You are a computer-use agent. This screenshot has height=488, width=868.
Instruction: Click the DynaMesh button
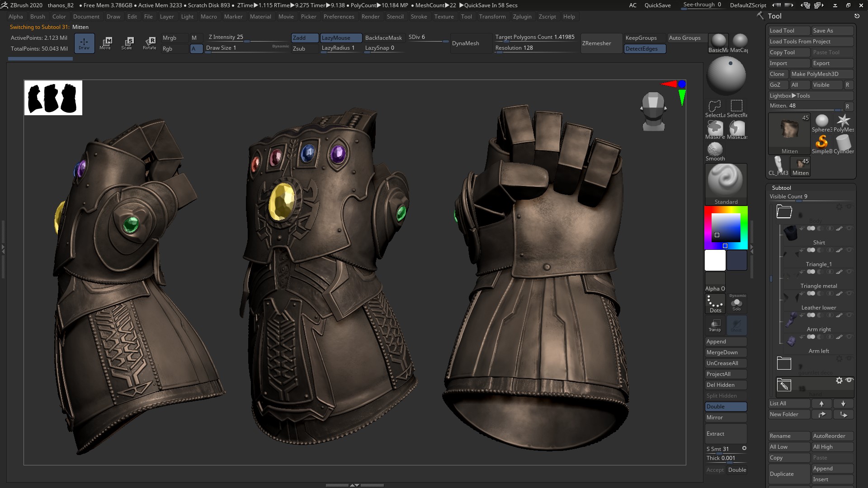[x=471, y=43]
